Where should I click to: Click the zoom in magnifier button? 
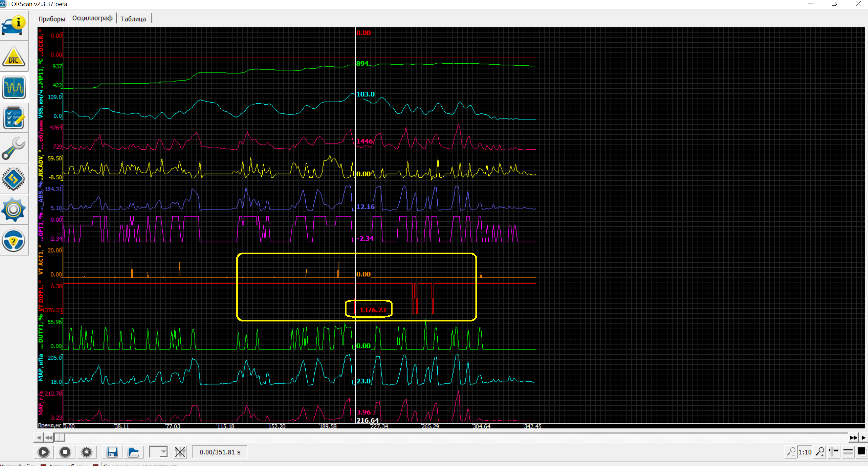pyautogui.click(x=820, y=452)
